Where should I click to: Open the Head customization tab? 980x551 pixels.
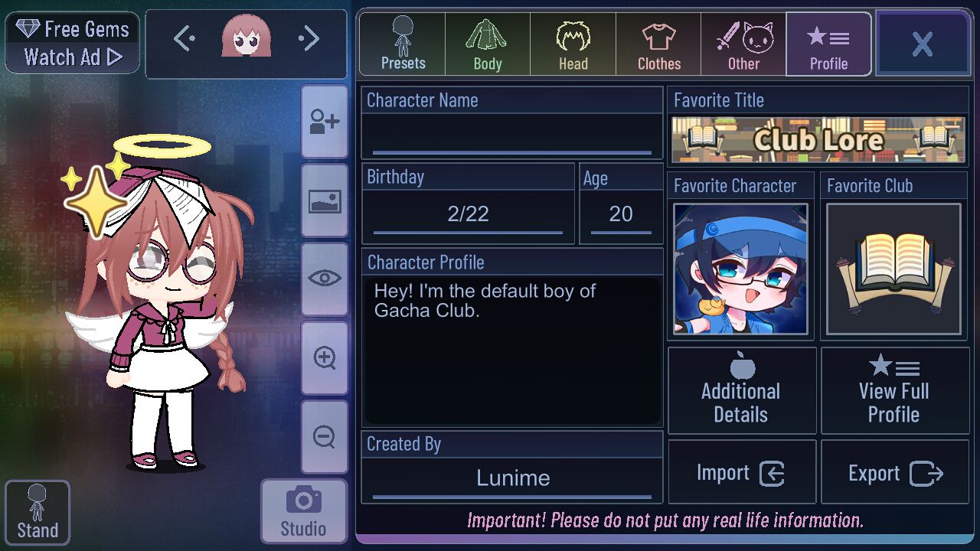573,44
